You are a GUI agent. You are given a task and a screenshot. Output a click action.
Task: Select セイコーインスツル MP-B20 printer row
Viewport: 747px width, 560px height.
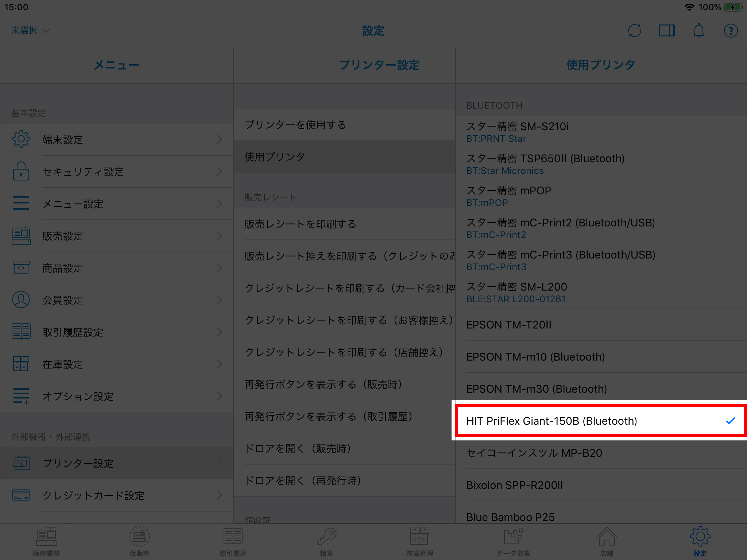534,453
